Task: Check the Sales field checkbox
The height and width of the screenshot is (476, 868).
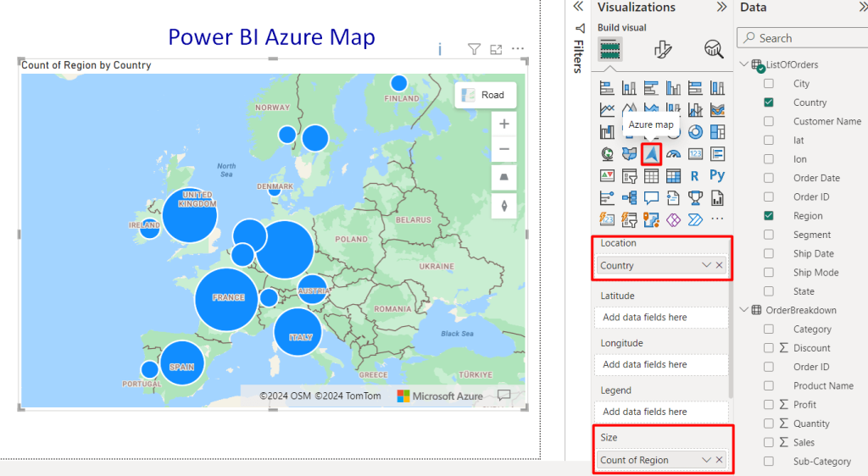Action: [769, 442]
